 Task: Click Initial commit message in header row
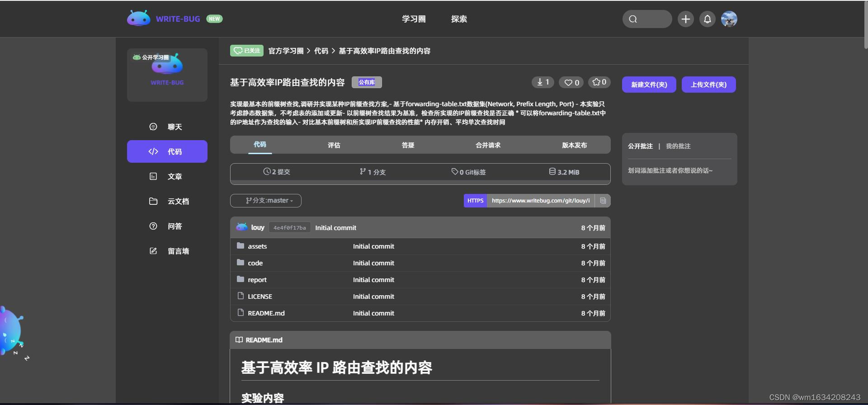click(x=335, y=228)
